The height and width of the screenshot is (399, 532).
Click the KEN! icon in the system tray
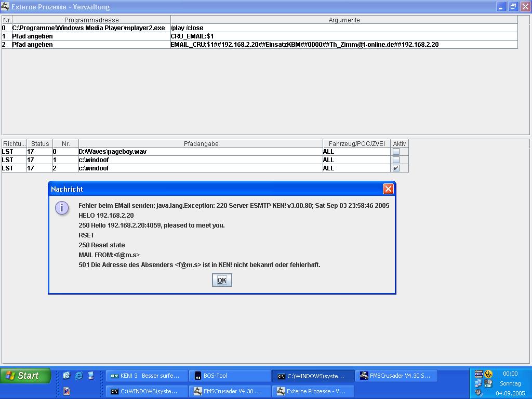[x=488, y=384]
